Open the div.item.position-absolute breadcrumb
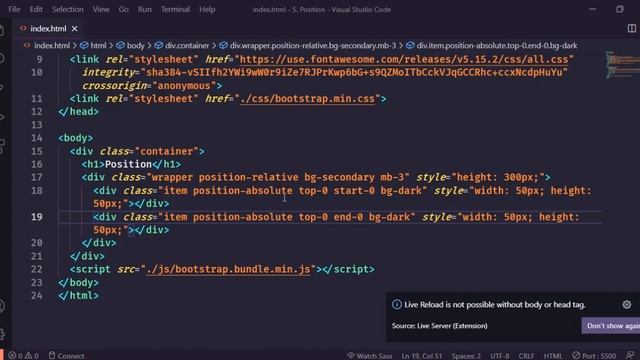 (x=492, y=45)
